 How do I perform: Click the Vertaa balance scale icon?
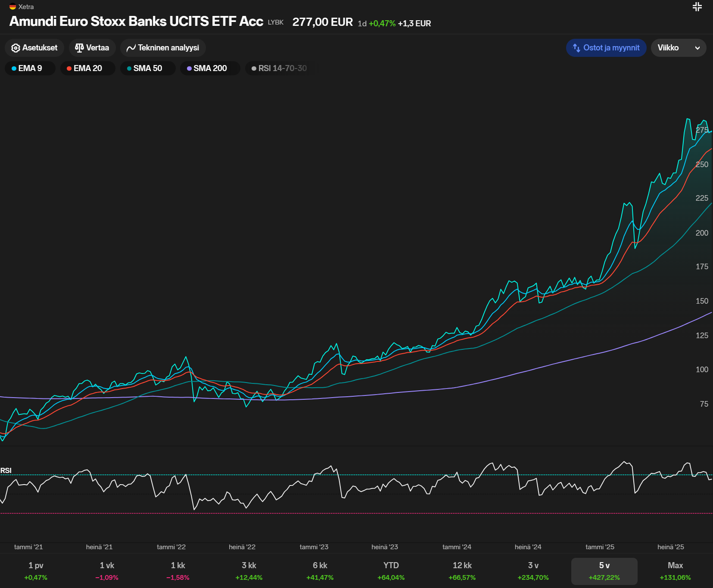click(79, 48)
